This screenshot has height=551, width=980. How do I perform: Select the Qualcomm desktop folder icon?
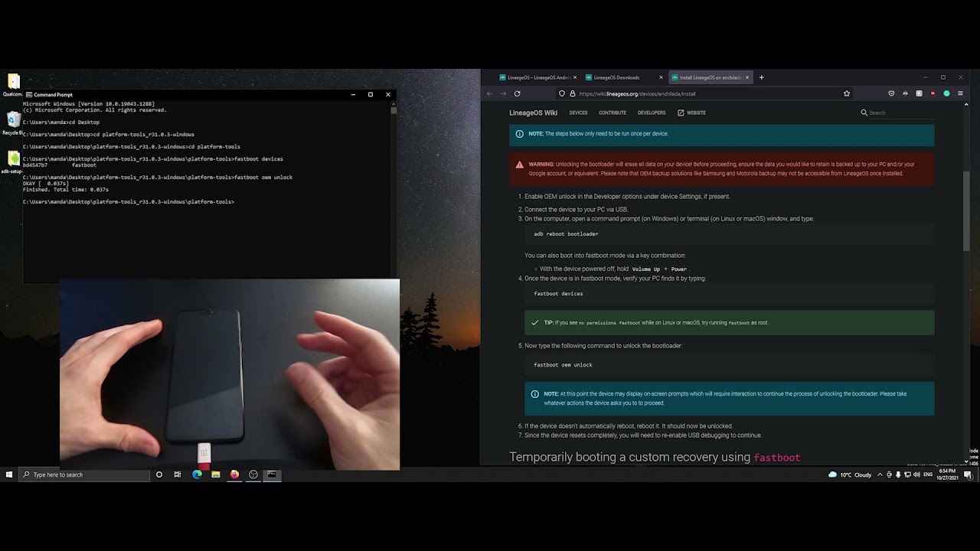tap(13, 84)
